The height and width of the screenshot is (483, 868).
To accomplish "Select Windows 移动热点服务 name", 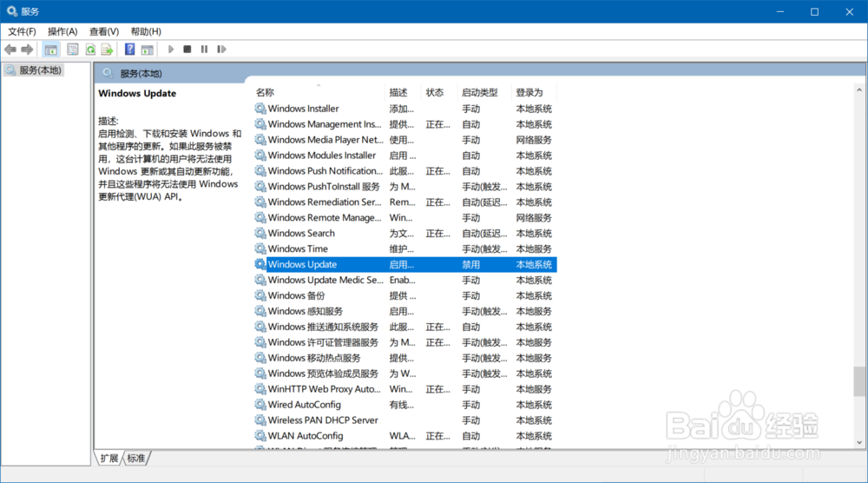I will (314, 358).
